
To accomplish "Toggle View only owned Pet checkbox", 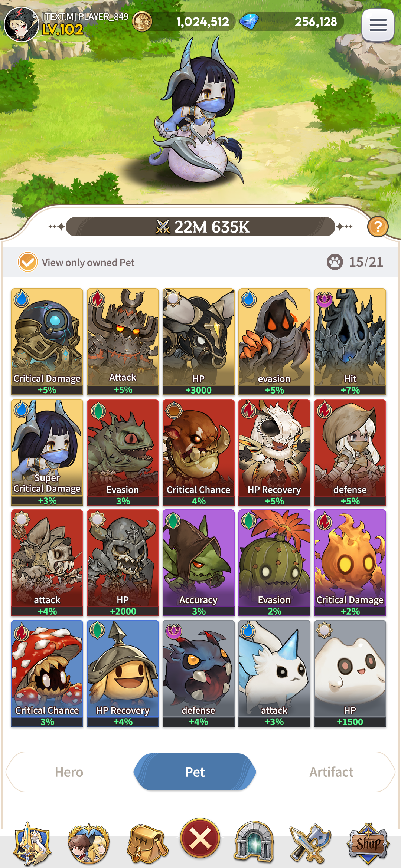I will click(x=28, y=262).
